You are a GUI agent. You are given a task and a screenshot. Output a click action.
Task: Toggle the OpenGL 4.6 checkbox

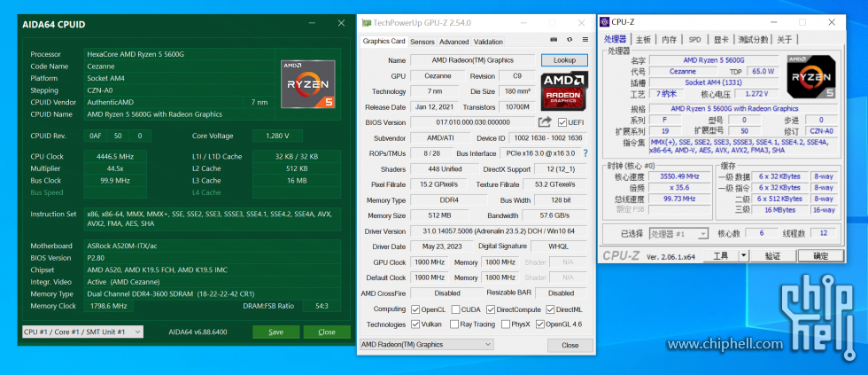[540, 324]
